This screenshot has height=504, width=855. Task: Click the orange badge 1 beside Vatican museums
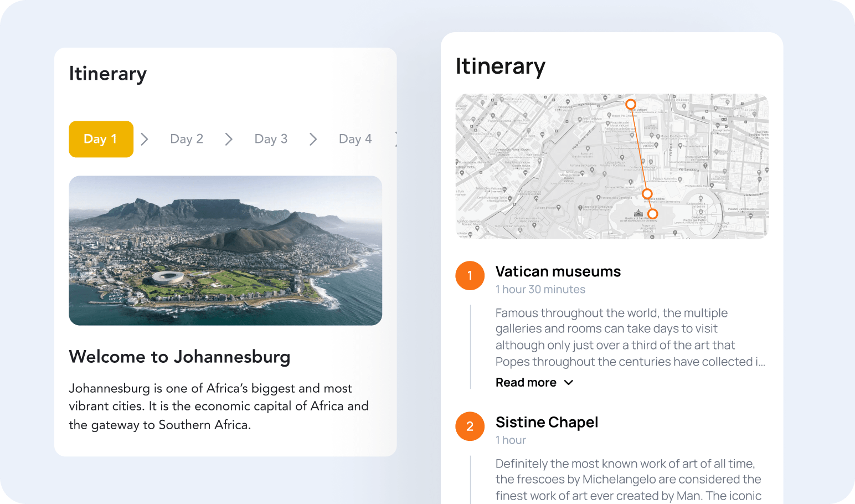click(470, 275)
